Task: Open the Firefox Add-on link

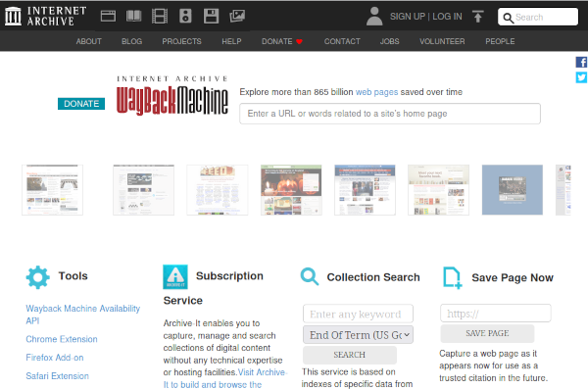Action: point(55,358)
